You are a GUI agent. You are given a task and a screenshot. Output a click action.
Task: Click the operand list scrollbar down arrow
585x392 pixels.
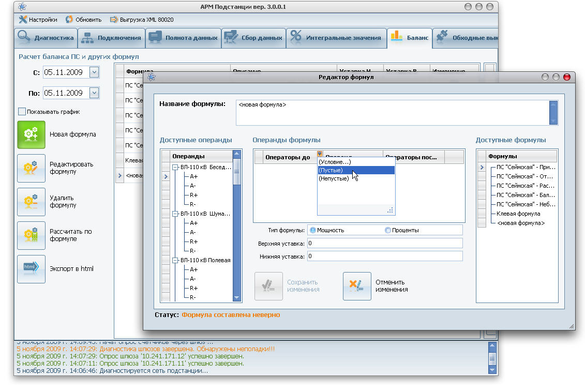point(236,298)
